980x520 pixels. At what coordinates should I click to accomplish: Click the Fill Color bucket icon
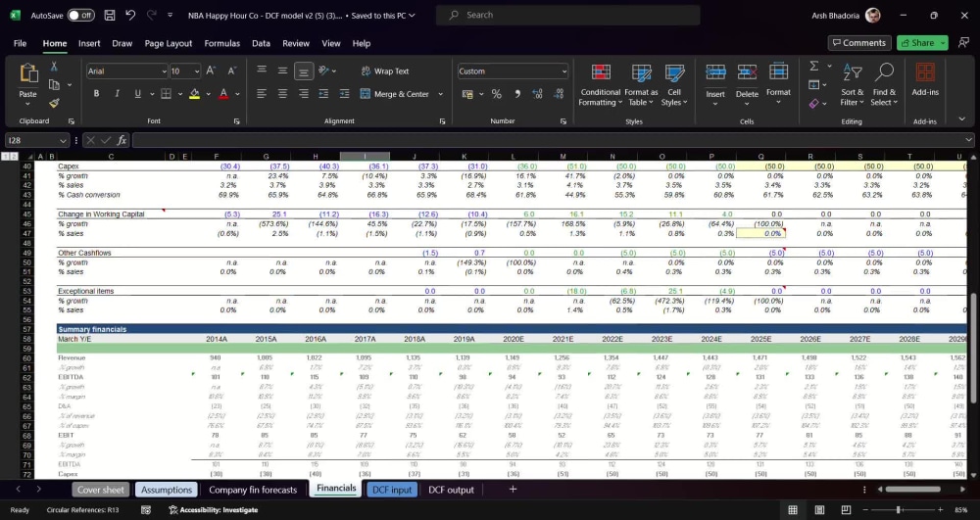click(x=194, y=94)
